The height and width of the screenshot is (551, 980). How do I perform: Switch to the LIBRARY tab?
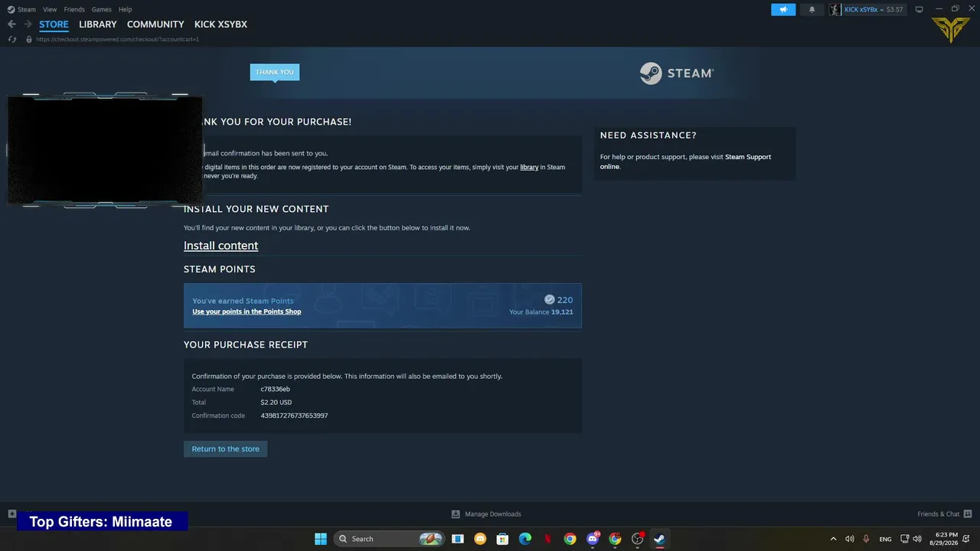[x=98, y=24]
